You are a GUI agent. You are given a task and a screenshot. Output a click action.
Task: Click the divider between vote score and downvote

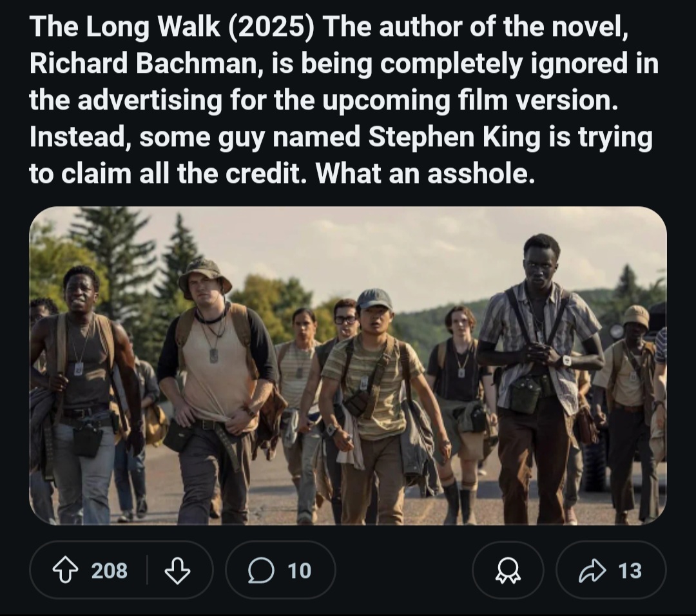click(x=148, y=570)
